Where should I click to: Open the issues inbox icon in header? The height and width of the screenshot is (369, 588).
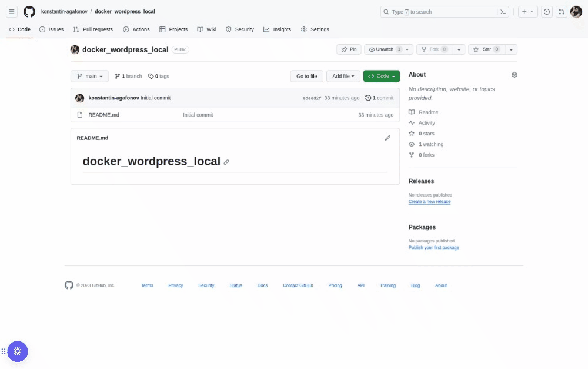pos(547,12)
